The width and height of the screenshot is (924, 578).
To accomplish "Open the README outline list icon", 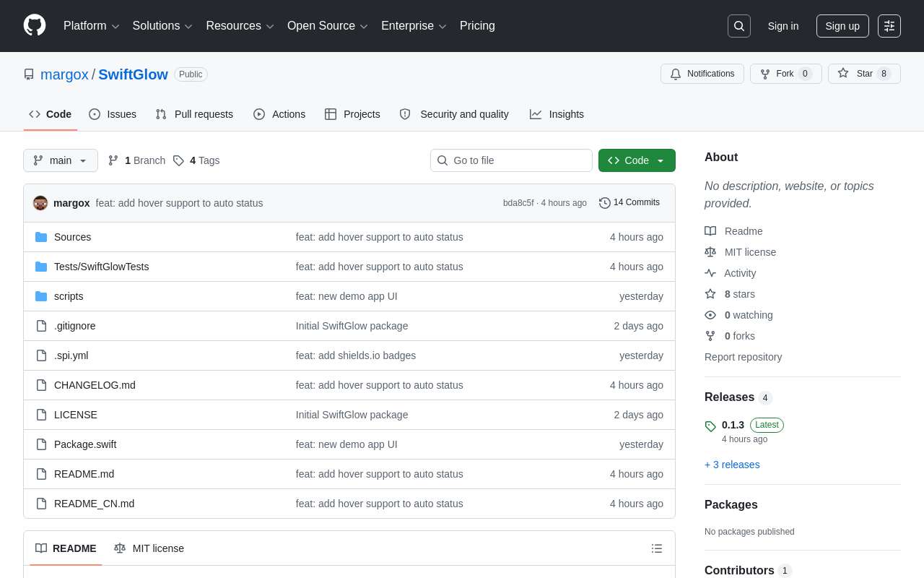I will (x=657, y=548).
